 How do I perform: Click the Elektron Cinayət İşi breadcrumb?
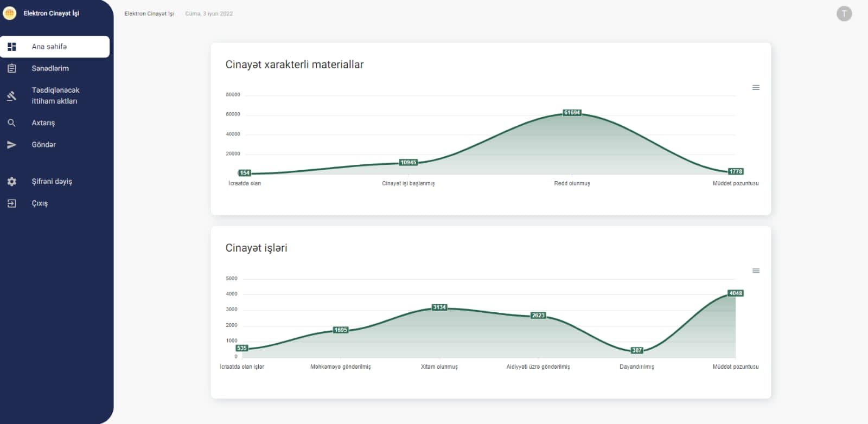[149, 14]
